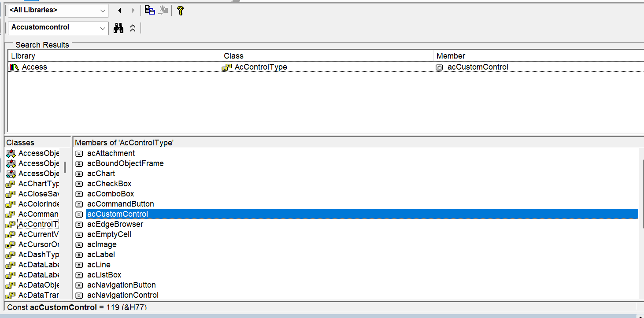Screen dimensions: 644x318
Task: Select the acCheckBox member
Action: tap(109, 184)
